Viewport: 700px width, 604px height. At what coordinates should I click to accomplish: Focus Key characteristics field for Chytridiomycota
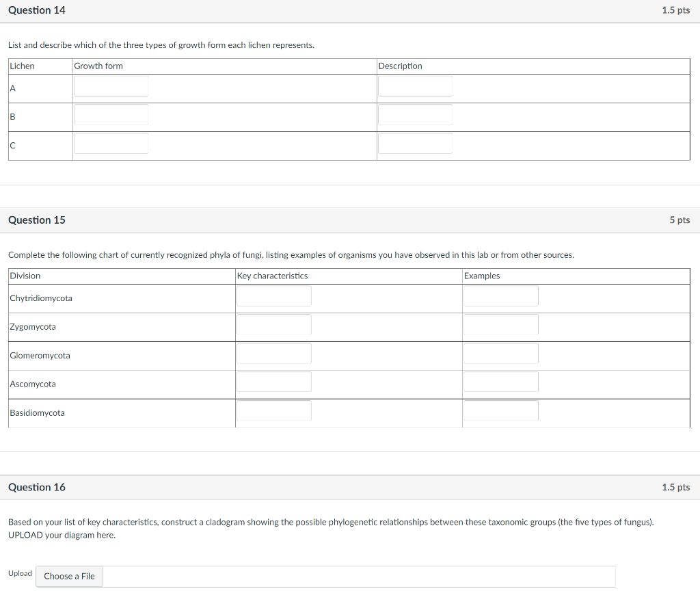[274, 296]
